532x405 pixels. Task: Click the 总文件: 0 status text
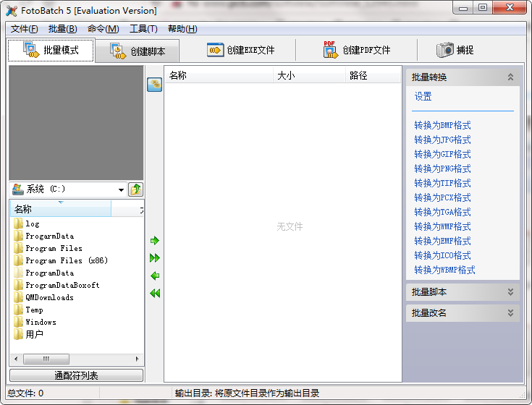point(25,393)
